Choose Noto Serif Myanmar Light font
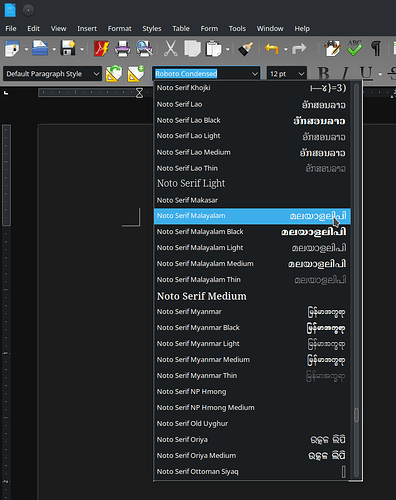Viewport: 396px width, 500px height. click(x=252, y=344)
